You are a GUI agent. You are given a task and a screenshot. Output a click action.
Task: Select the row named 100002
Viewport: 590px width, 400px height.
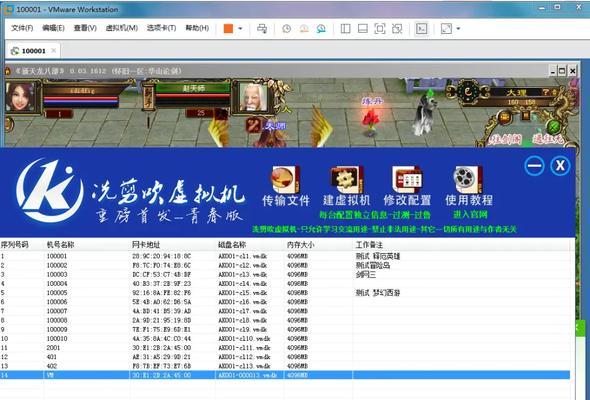click(285, 265)
